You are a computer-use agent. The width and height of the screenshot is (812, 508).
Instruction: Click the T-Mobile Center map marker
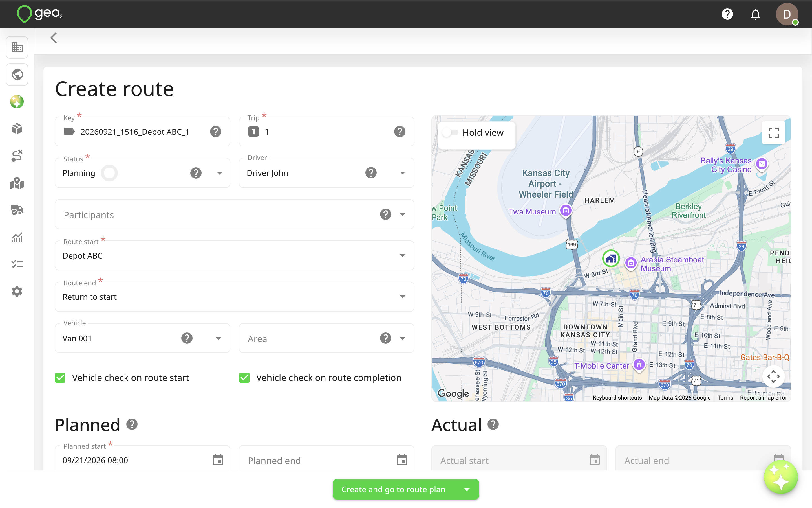(x=639, y=365)
